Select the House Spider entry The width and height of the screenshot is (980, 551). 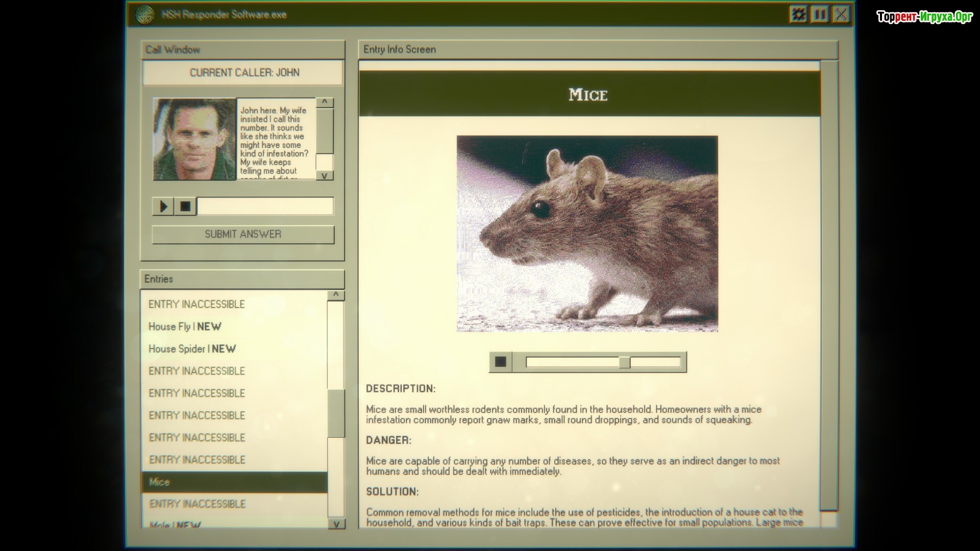click(192, 349)
